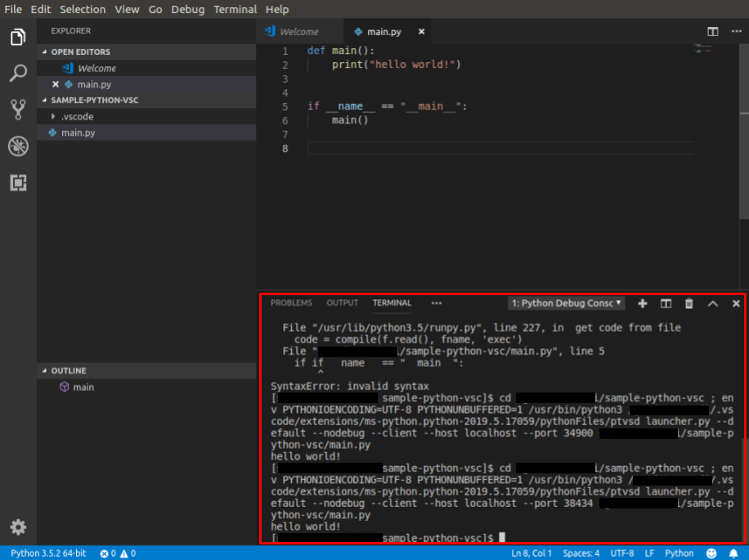Maximize the panel using the chevron toggle

pos(712,303)
